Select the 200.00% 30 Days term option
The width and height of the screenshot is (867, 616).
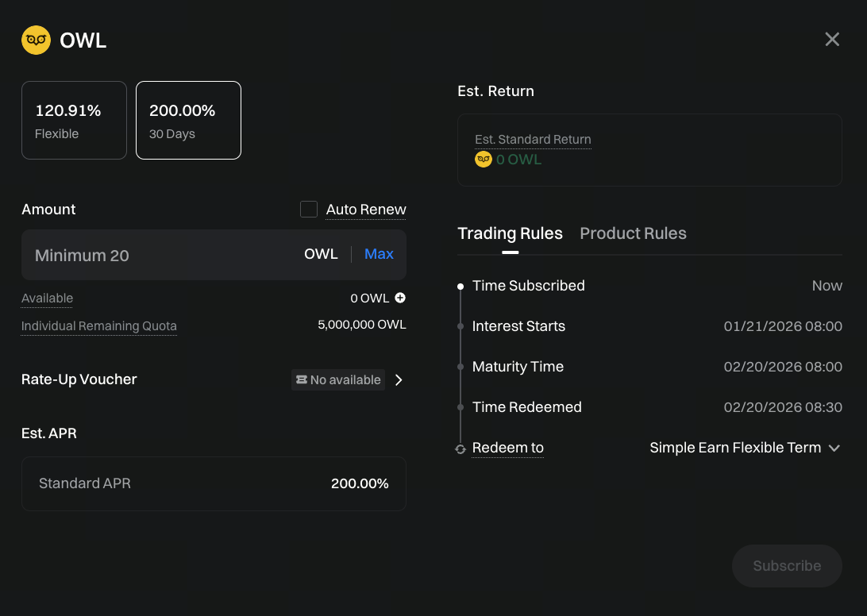click(188, 120)
